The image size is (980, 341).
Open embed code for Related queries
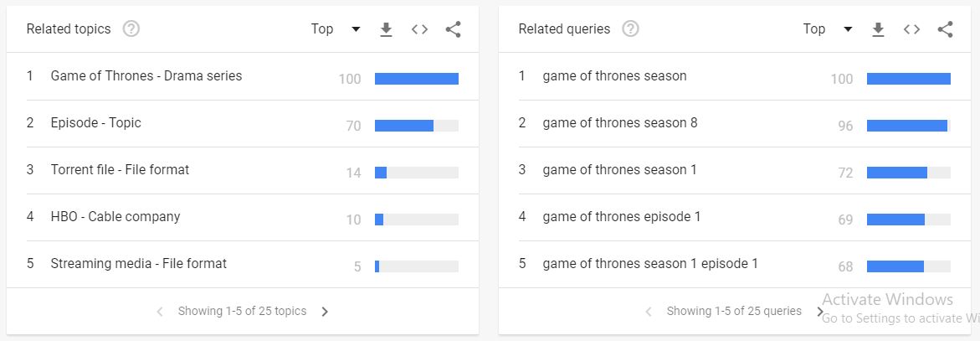[911, 29]
